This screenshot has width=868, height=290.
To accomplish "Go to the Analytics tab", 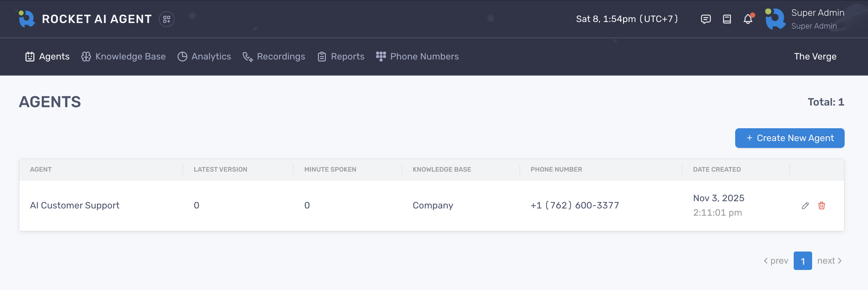I will (x=204, y=57).
